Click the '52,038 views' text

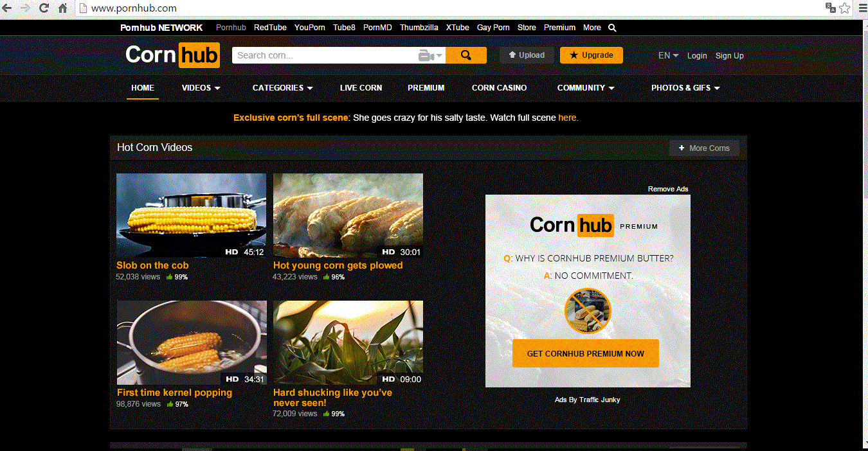pyautogui.click(x=138, y=277)
